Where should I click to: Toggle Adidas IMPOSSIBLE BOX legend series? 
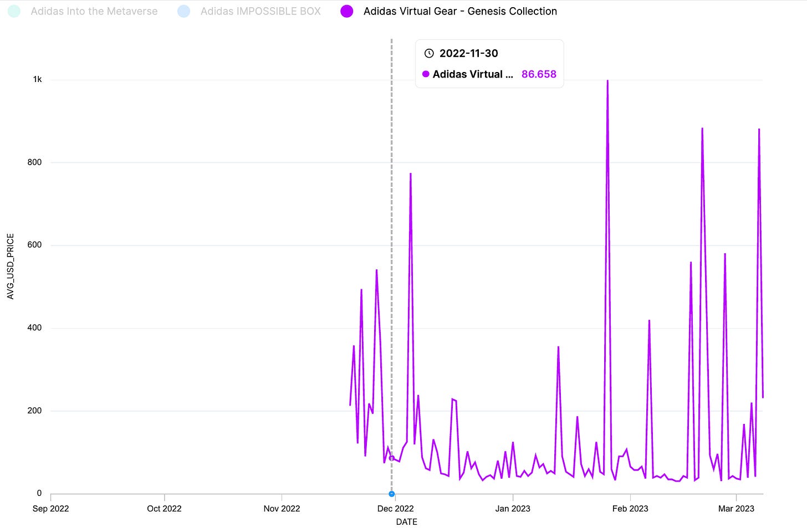(249, 11)
